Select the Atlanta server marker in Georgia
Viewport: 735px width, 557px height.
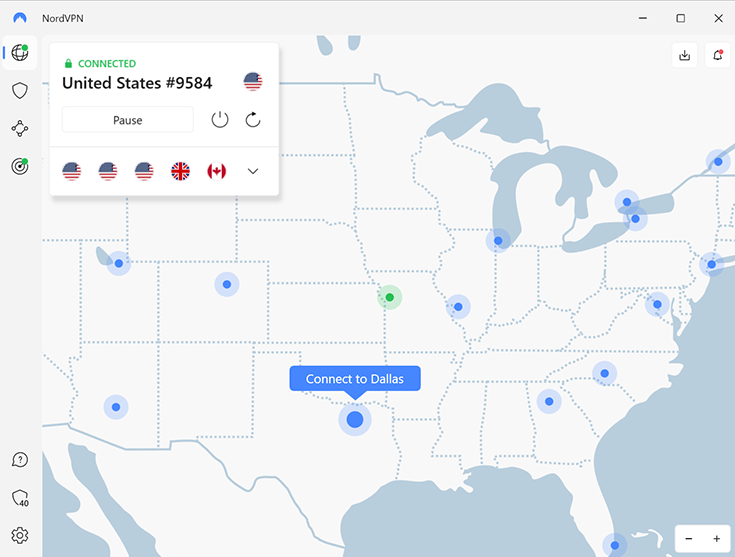coord(549,401)
